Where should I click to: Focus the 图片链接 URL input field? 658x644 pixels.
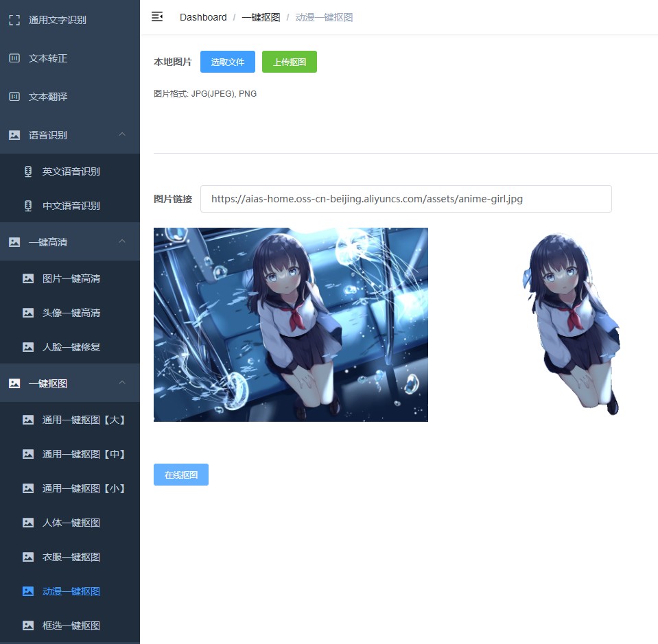(x=406, y=199)
